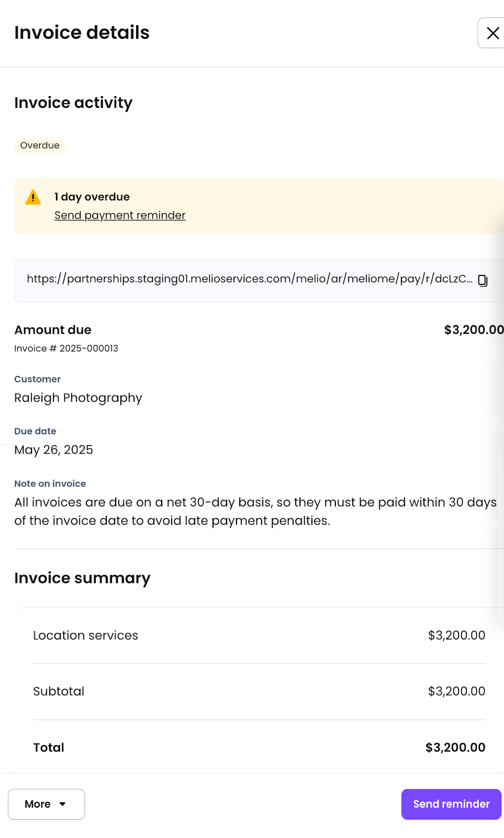
Task: Click the 1 day overdue banner
Action: point(259,206)
